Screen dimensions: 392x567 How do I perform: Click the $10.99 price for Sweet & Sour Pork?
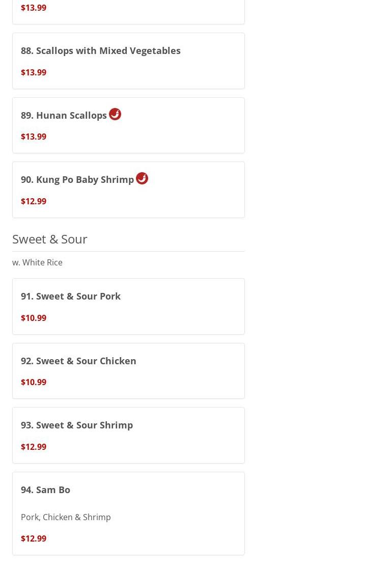[34, 318]
